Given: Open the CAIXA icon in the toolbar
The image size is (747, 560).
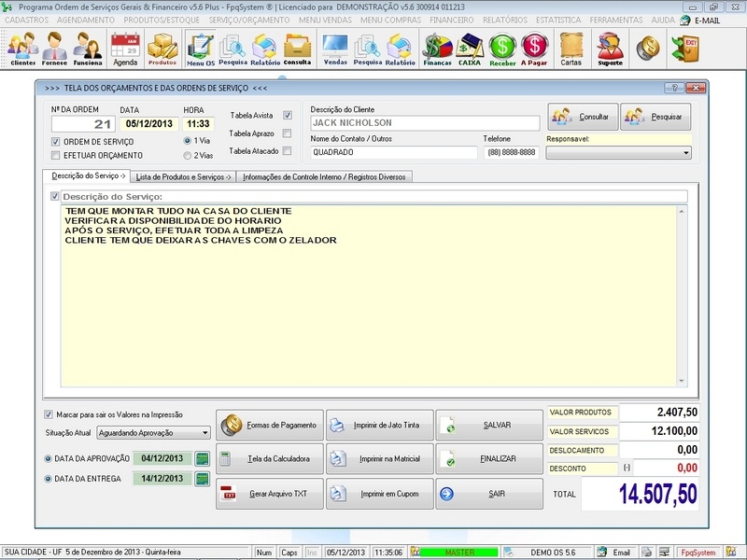Looking at the screenshot, I should (468, 44).
